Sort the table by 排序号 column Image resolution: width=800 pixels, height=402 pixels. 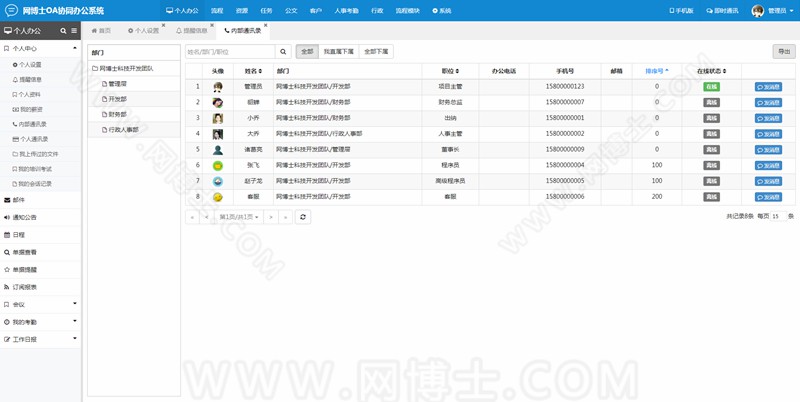click(657, 71)
